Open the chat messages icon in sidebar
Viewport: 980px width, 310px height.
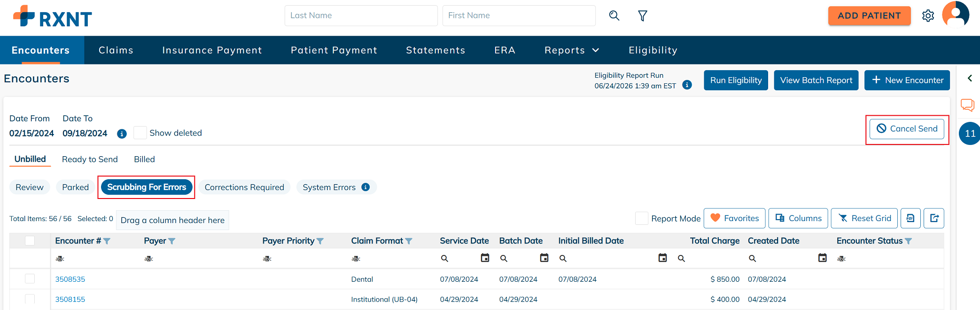point(967,105)
